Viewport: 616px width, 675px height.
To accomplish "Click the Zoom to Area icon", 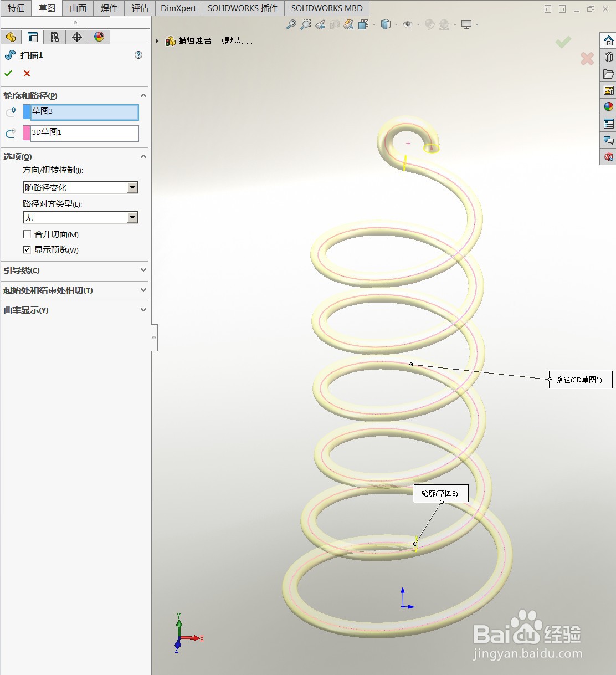I will click(x=305, y=24).
